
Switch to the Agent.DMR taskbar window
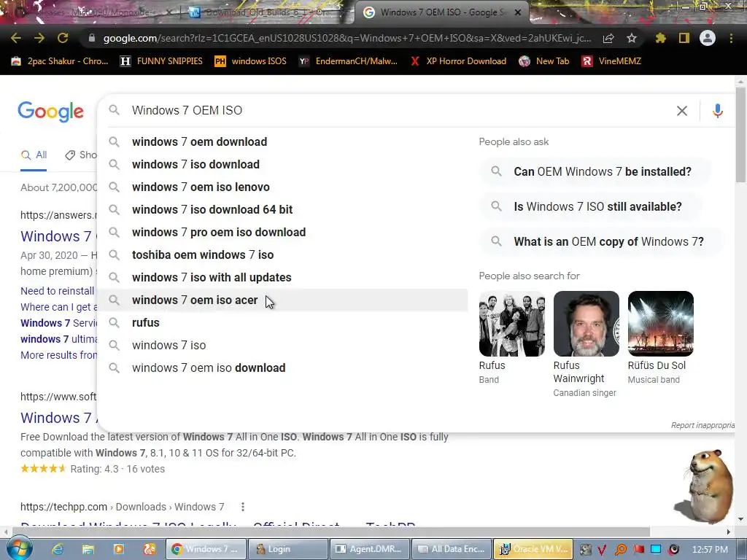pos(369,549)
